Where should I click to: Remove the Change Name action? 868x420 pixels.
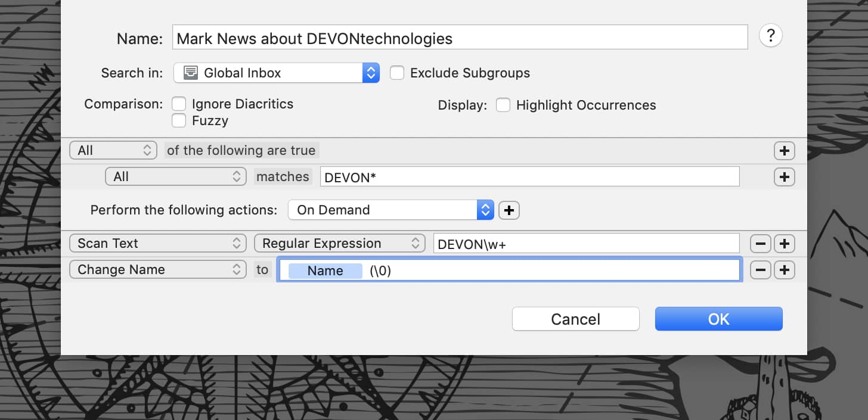point(760,270)
